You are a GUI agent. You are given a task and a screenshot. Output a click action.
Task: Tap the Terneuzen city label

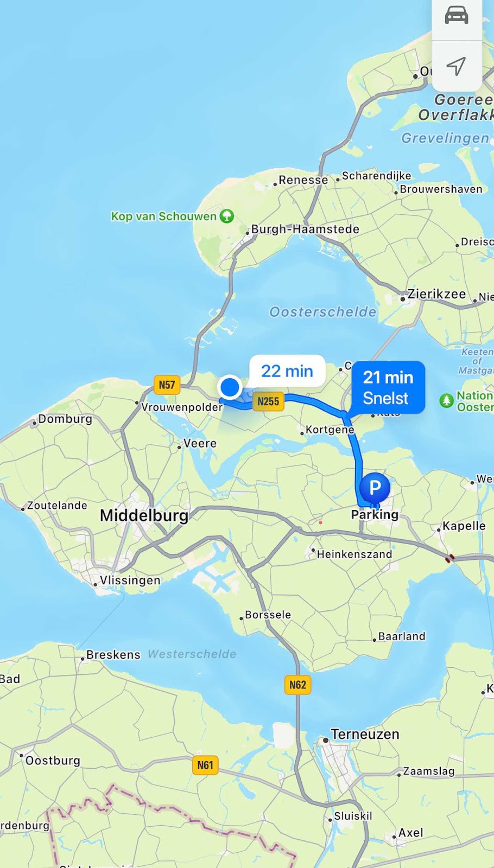click(365, 734)
